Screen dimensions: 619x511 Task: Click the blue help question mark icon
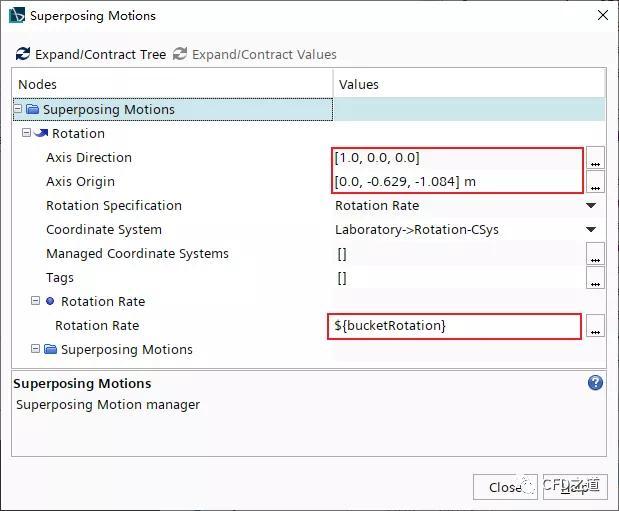click(595, 383)
